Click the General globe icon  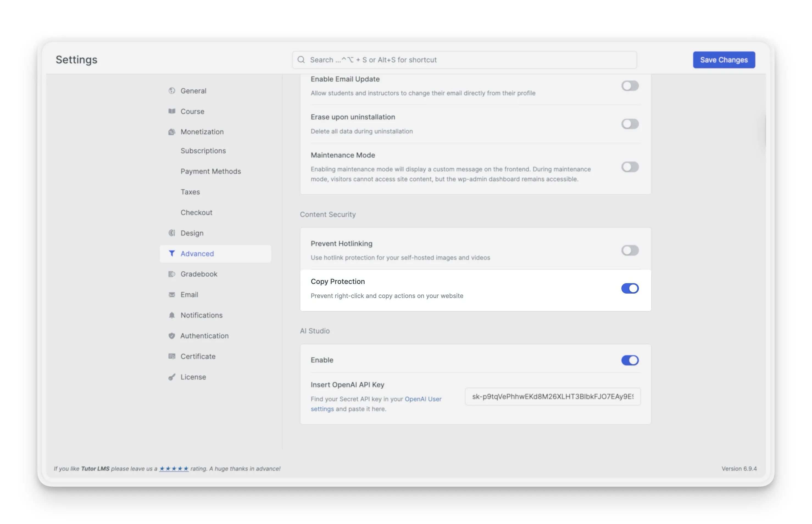point(172,91)
